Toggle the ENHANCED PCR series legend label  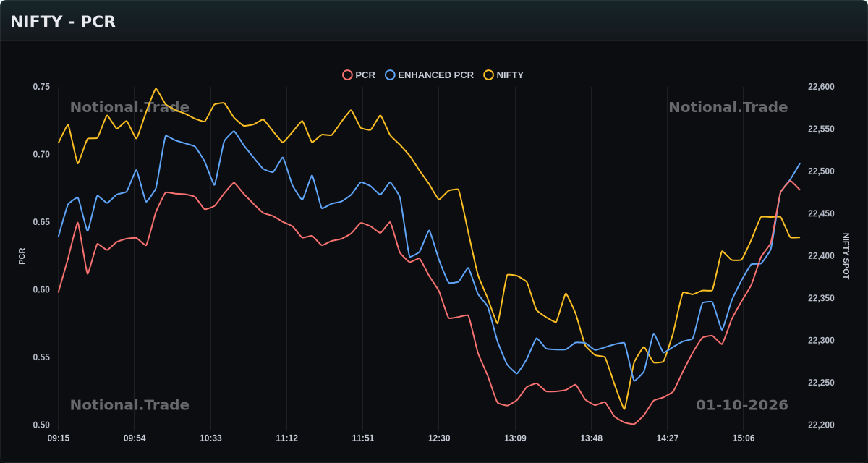pos(435,75)
